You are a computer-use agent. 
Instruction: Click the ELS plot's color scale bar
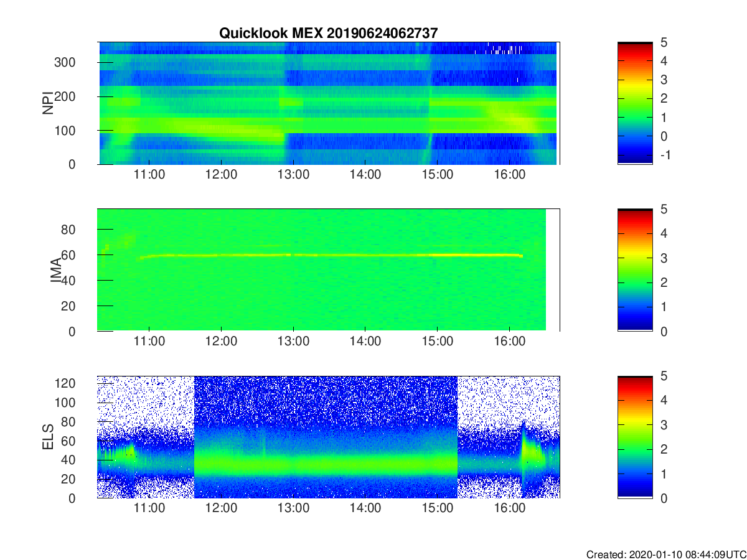pos(635,437)
